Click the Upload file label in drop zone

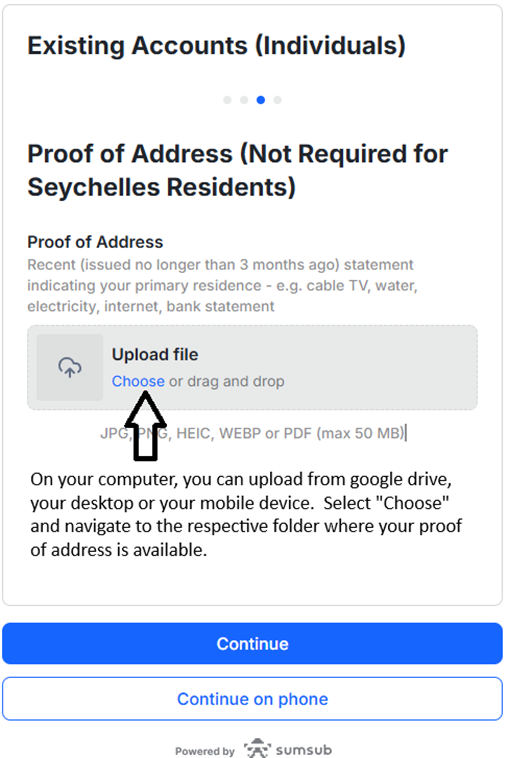(155, 354)
